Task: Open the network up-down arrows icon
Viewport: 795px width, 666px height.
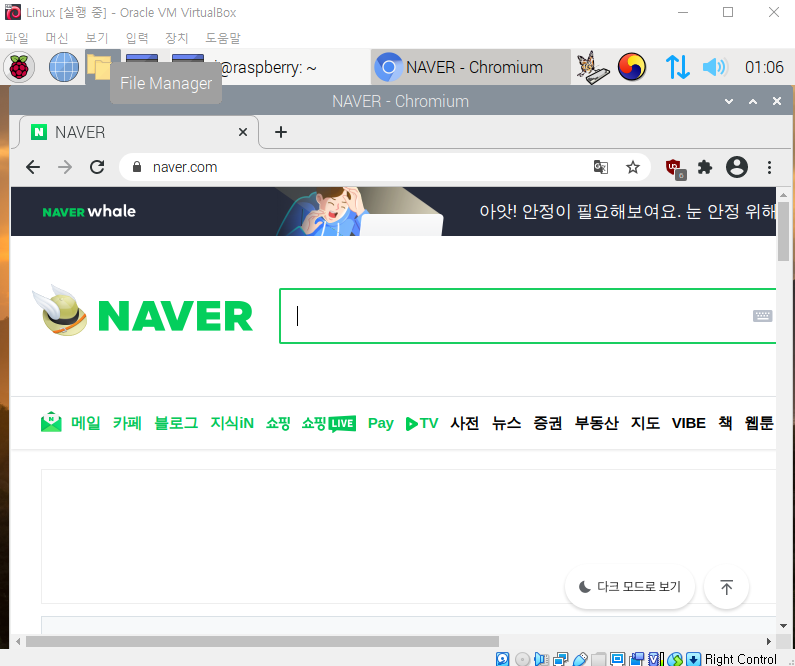Action: [677, 67]
